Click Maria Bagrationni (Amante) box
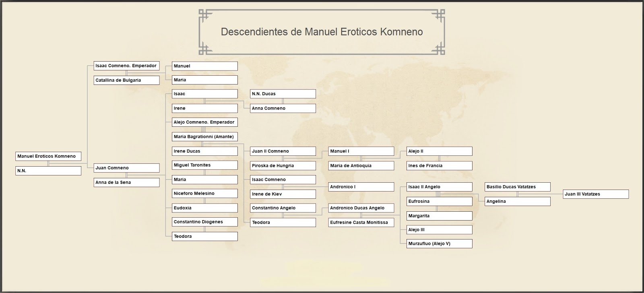Screen dimensions: 644x293 click(205, 136)
